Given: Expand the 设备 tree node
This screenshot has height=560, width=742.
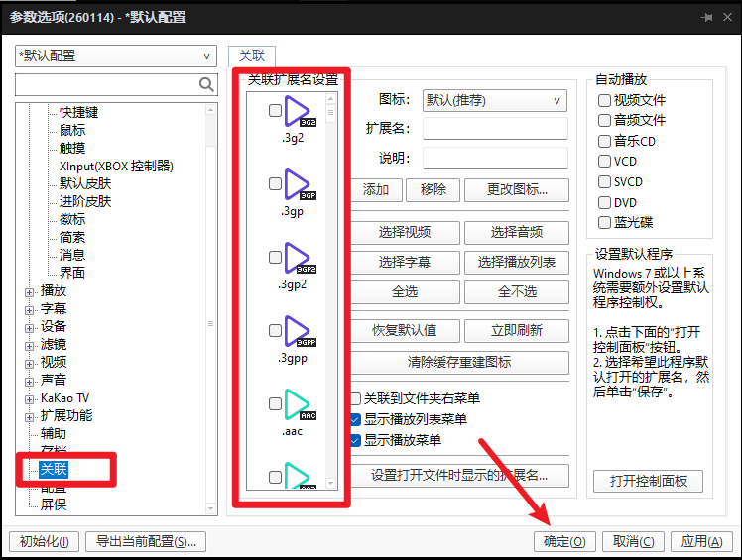Looking at the screenshot, I should 30,328.
